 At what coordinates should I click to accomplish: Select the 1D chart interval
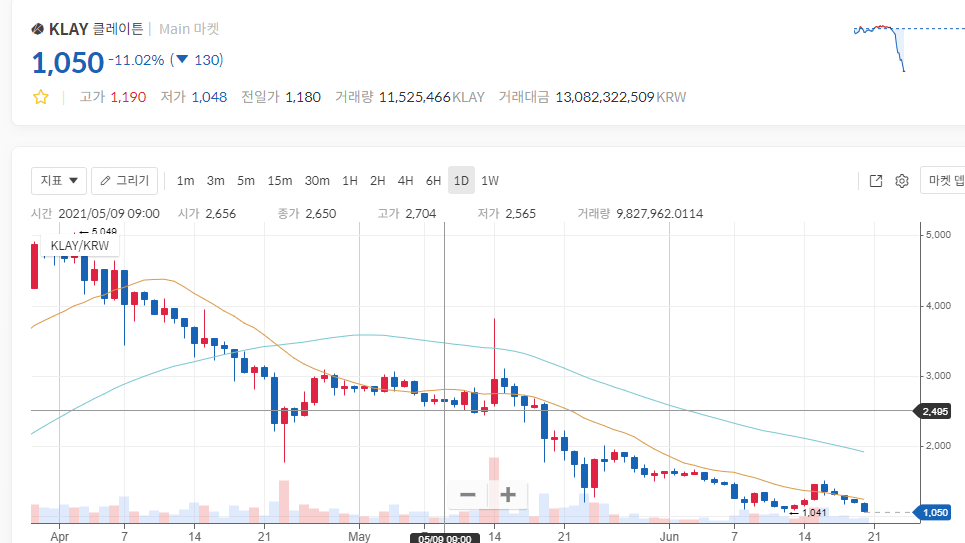pos(461,180)
